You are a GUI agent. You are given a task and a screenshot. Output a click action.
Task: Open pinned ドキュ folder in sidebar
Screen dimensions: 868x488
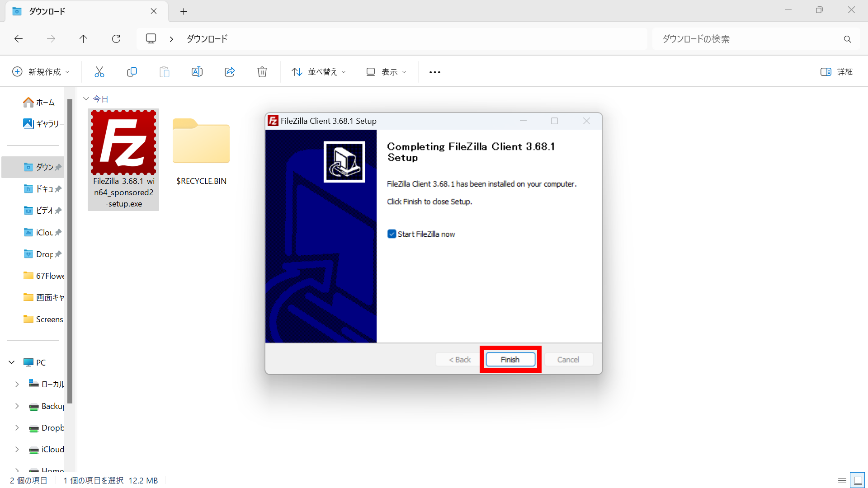tap(38, 189)
